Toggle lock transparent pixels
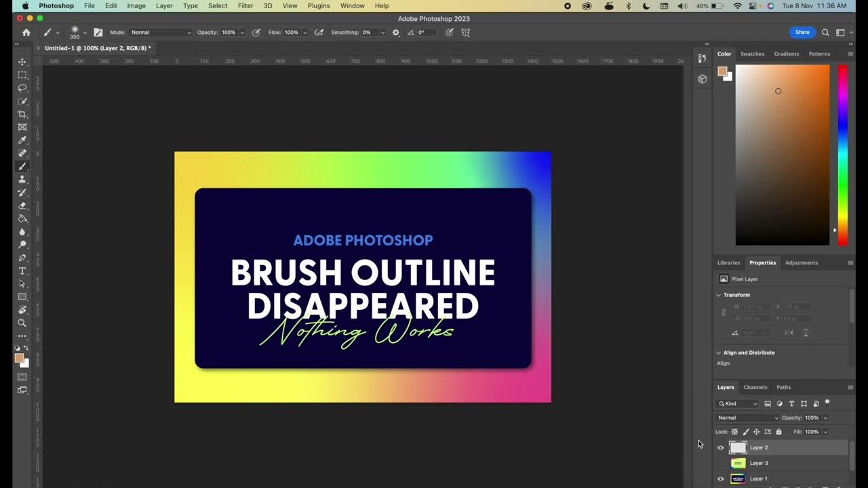This screenshot has height=488, width=868. pyautogui.click(x=734, y=432)
